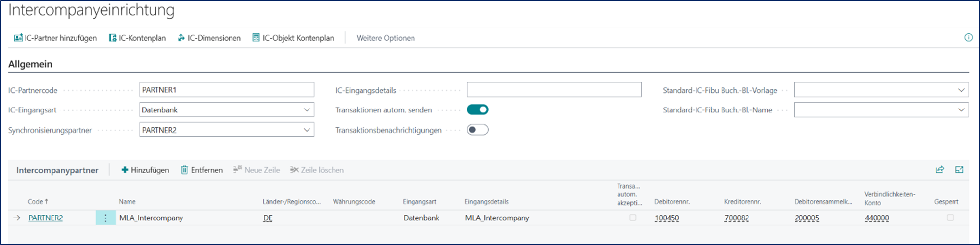Open the IC-Kontenplan action
980x245 pixels.
(137, 38)
